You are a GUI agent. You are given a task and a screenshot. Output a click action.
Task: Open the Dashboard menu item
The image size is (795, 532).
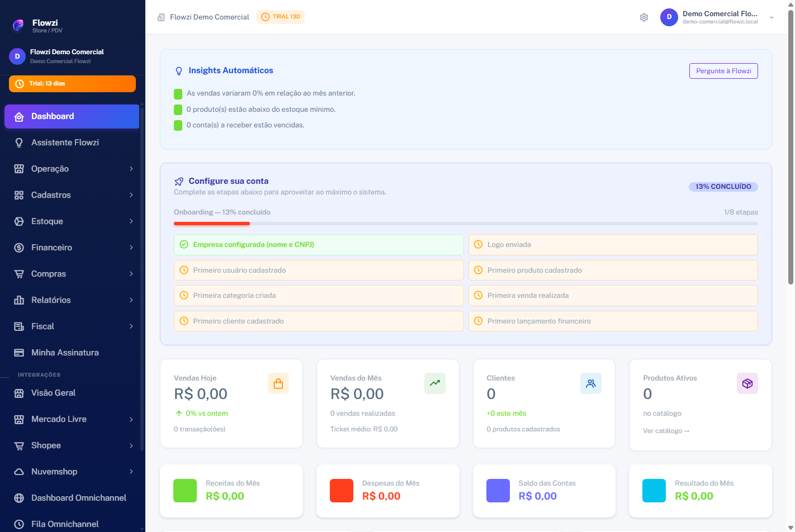click(72, 116)
